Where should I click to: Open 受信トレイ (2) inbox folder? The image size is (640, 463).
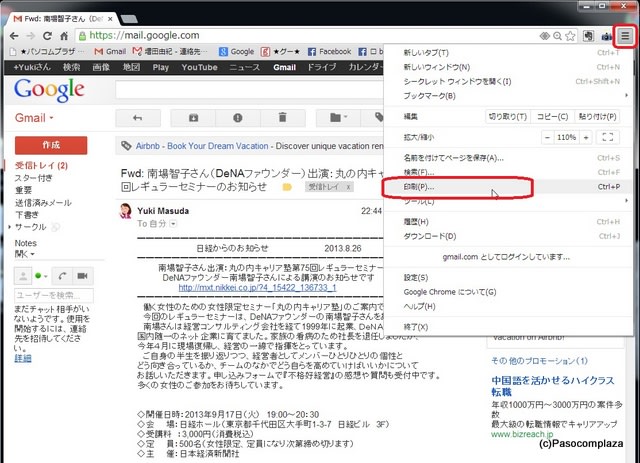41,166
